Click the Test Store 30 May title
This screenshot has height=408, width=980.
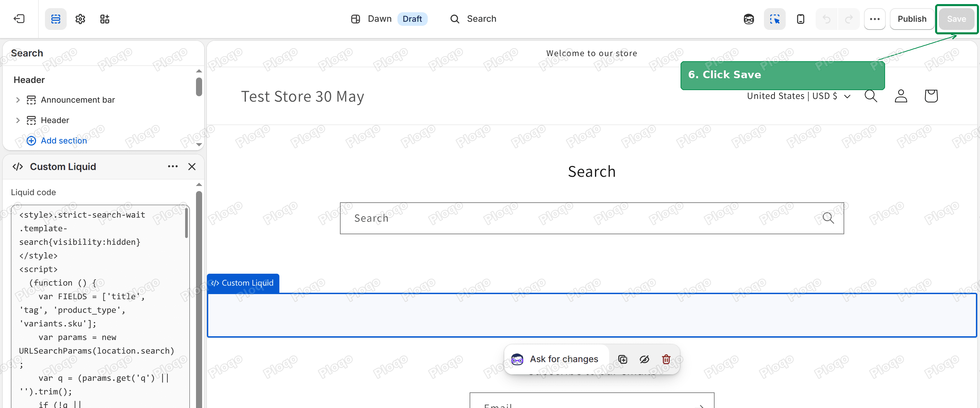pyautogui.click(x=303, y=97)
